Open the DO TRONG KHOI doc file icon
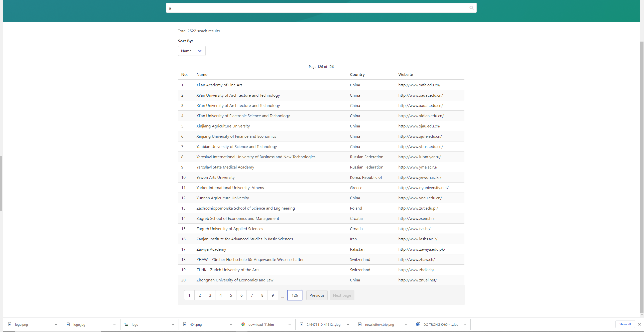 tap(418, 324)
